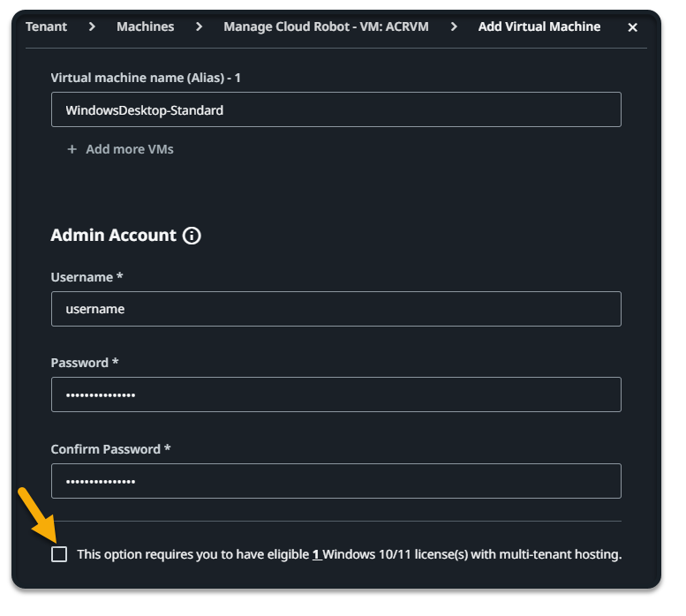Focus the Confirm Password field

336,481
